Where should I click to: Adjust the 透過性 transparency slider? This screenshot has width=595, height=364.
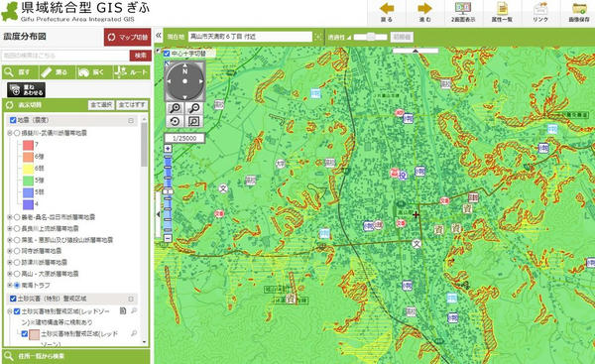point(370,37)
